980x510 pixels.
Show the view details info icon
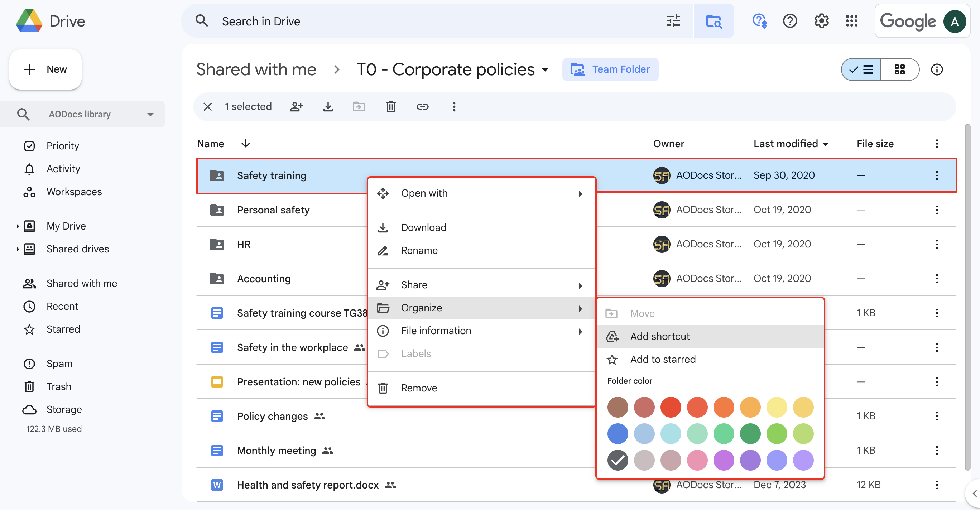tap(937, 69)
